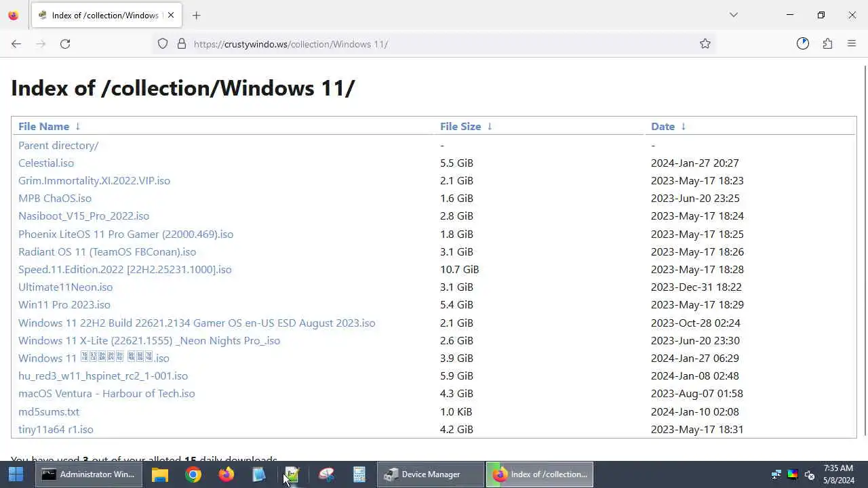This screenshot has height=488, width=868.
Task: Open Radiant OS 11 (TeamOS FBConan).iso
Action: click(x=107, y=251)
